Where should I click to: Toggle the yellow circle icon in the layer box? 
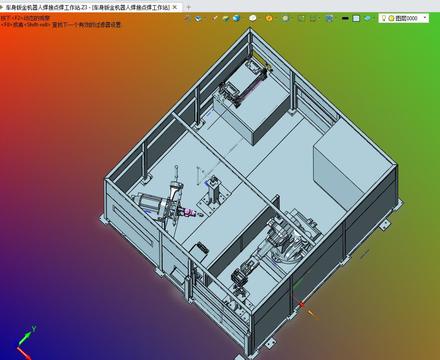[x=391, y=18]
